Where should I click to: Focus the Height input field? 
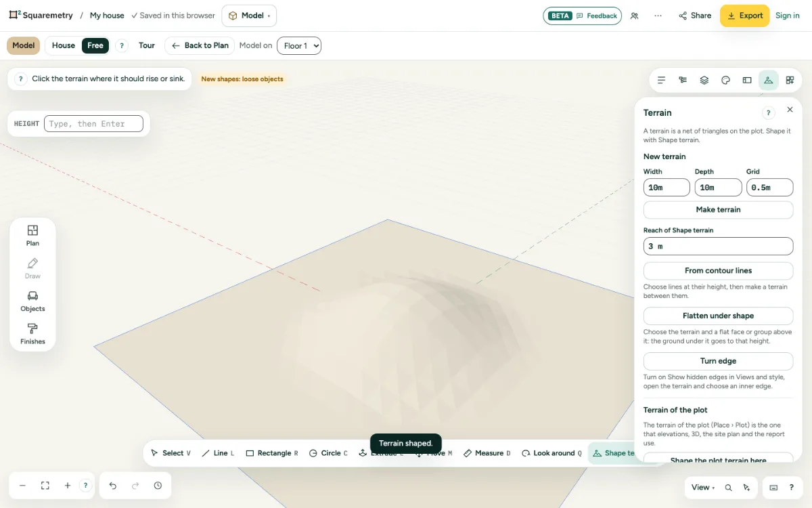pyautogui.click(x=93, y=124)
